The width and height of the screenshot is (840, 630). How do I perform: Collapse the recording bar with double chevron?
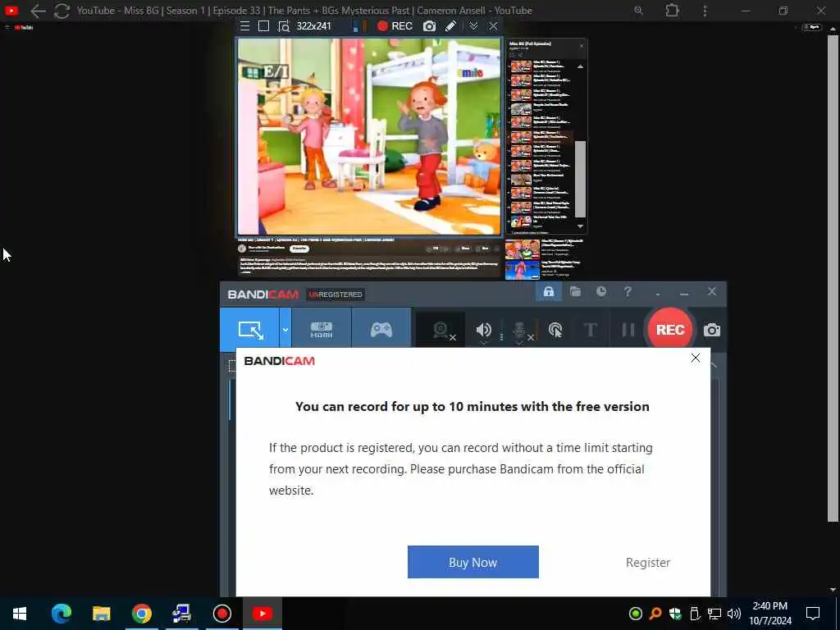pyautogui.click(x=473, y=26)
